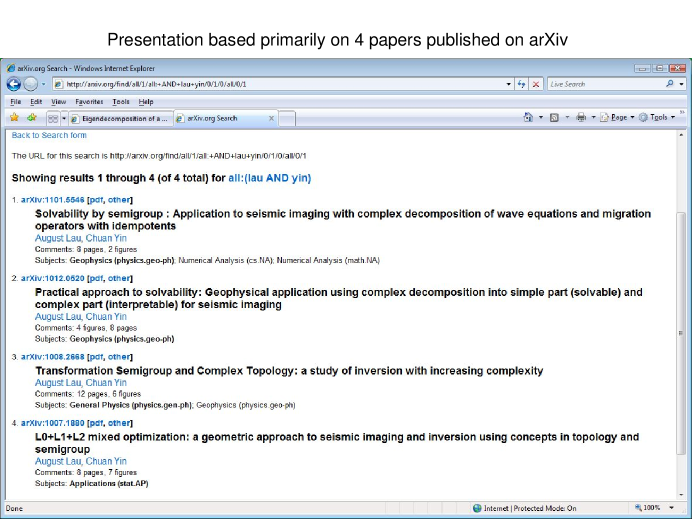Click the 'Done' status bar text
The width and height of the screenshot is (692, 519).
(14, 508)
